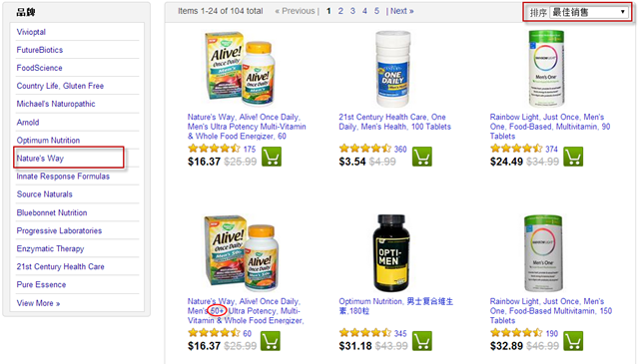
Task: Add Rainbow Light 150 Tablets to cart
Action: pos(573,341)
